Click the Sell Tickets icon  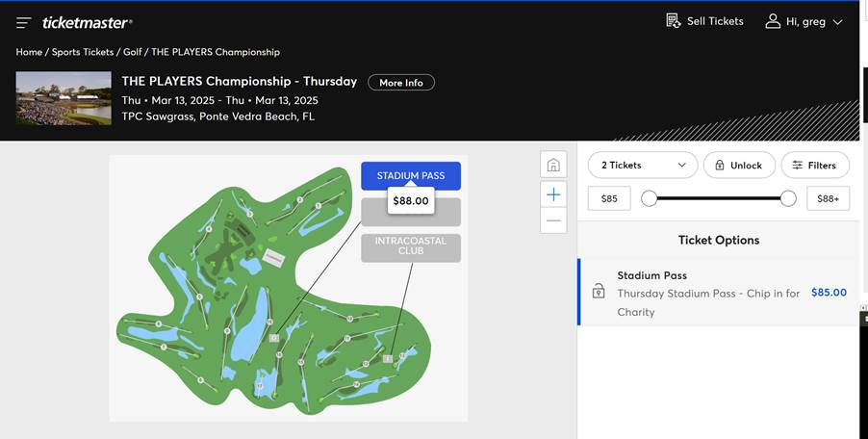[x=674, y=20]
